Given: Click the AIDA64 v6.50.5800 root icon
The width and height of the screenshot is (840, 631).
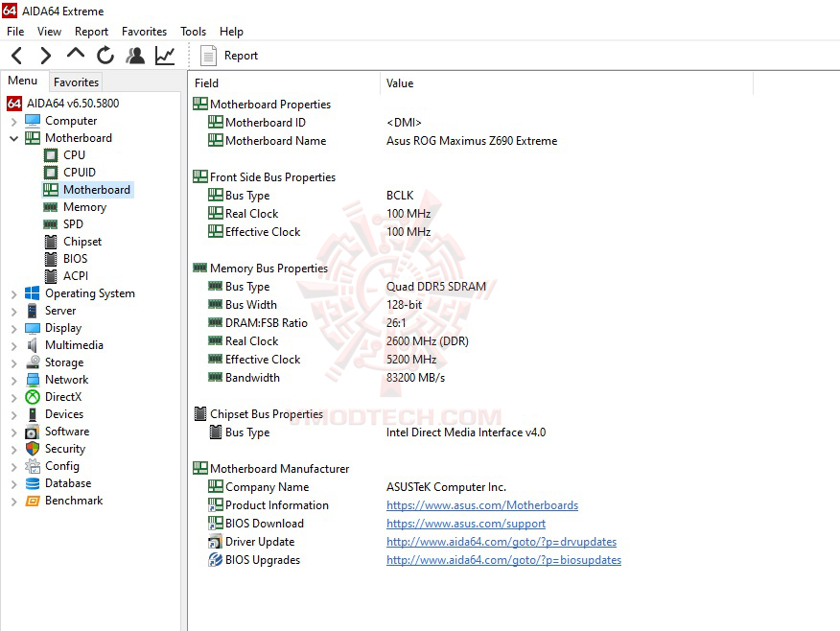Looking at the screenshot, I should pos(14,103).
